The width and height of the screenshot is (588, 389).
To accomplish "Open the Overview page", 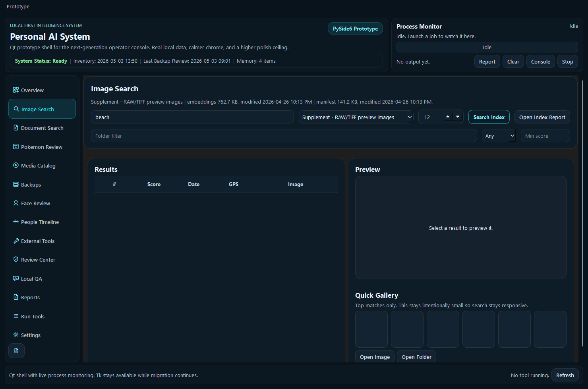I will pyautogui.click(x=42, y=90).
